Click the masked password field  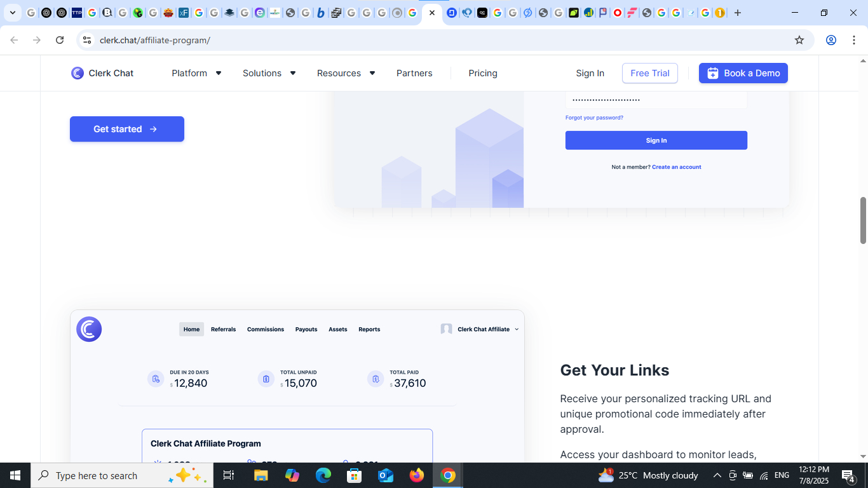click(656, 100)
